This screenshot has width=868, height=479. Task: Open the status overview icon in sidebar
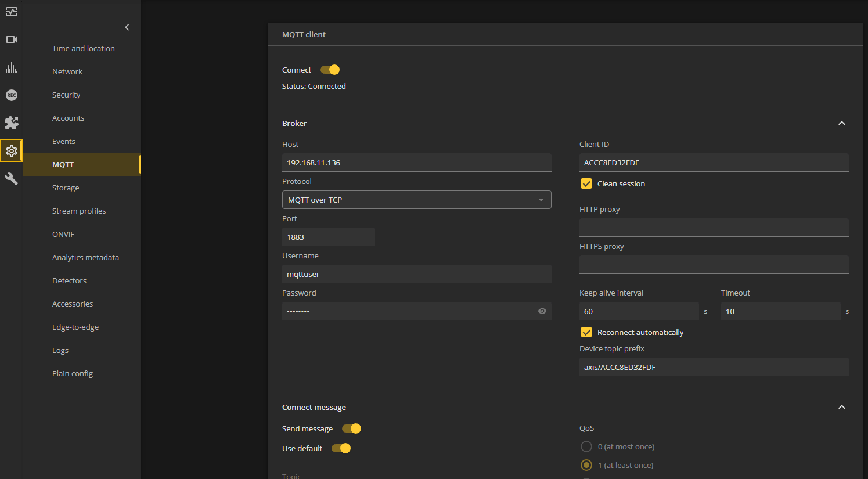tap(12, 12)
